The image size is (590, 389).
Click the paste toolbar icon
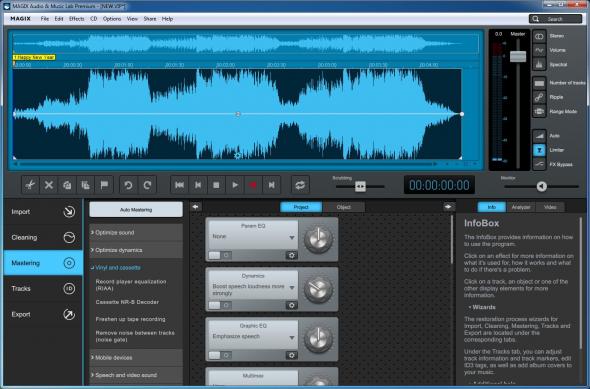pyautogui.click(x=85, y=185)
